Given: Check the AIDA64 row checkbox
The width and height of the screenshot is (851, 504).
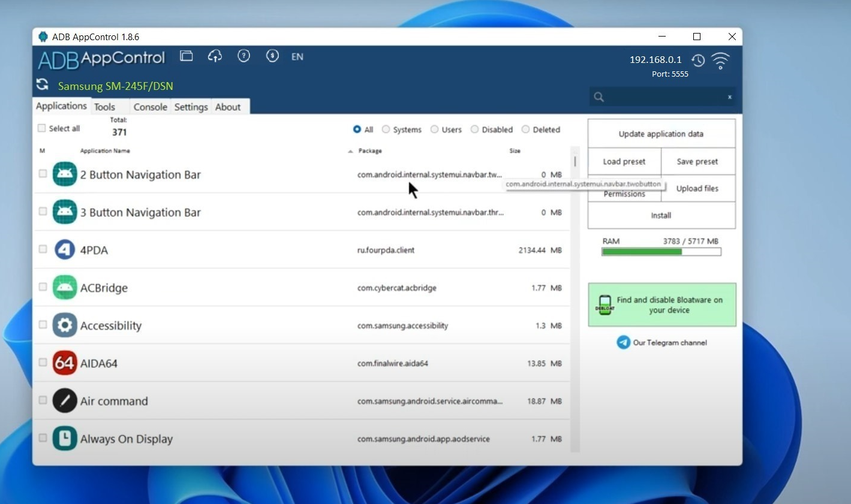Looking at the screenshot, I should pyautogui.click(x=43, y=363).
